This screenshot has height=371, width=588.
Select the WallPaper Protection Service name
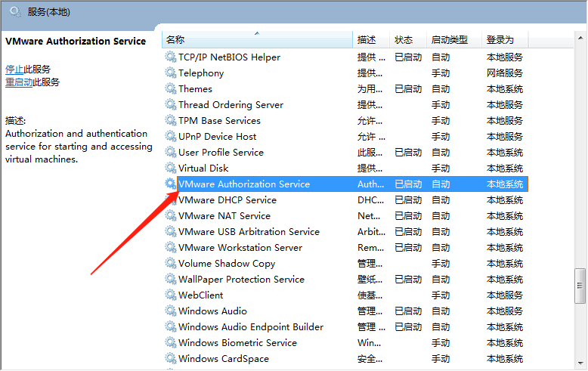[x=241, y=279]
